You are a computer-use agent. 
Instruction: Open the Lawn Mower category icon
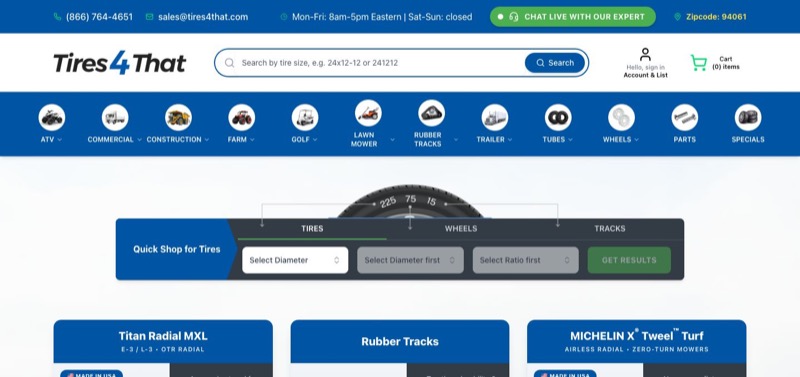(368, 113)
